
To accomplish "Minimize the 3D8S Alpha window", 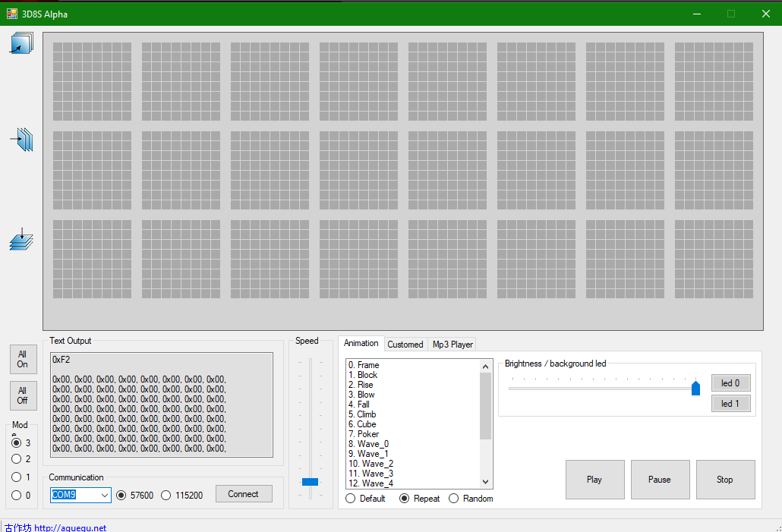I will pos(697,14).
